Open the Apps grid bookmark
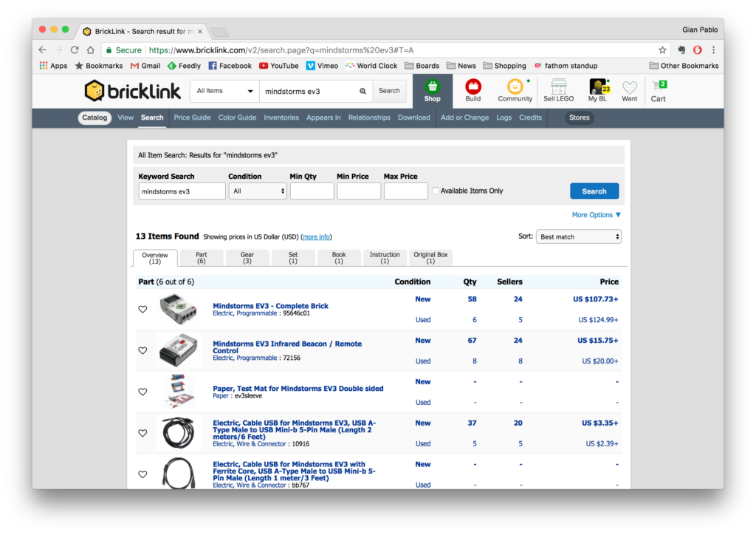The width and height of the screenshot is (756, 535). [53, 66]
